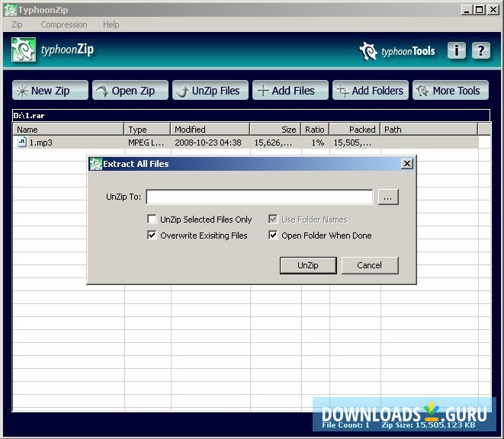Close the Extract All Files dialog
Screen dimensions: 504x439
pyautogui.click(x=407, y=164)
